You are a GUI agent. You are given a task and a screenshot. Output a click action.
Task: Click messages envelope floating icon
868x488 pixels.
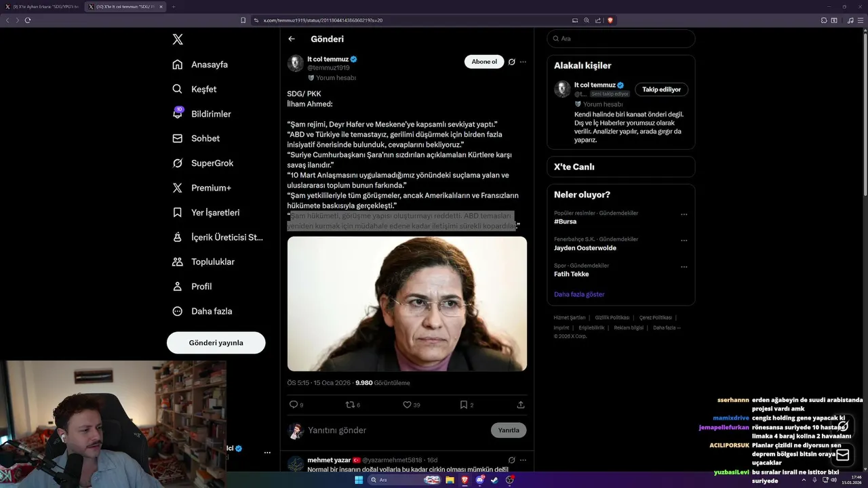point(842,454)
